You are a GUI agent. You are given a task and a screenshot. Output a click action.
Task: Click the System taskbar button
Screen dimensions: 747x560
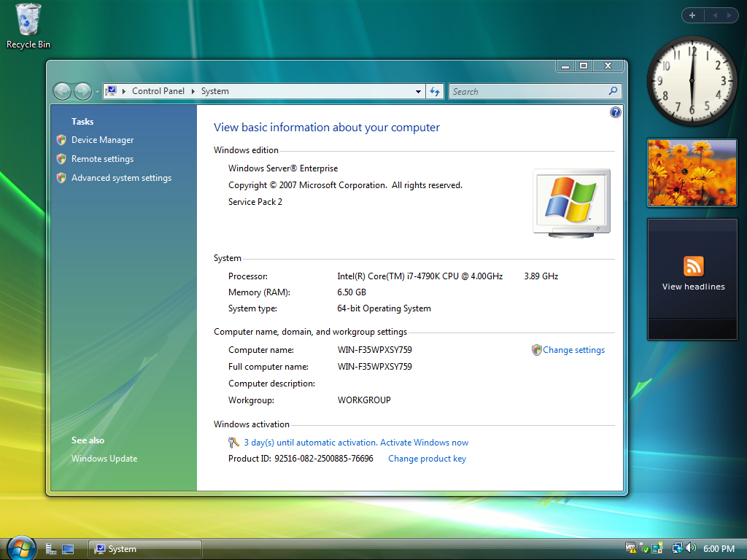(144, 549)
